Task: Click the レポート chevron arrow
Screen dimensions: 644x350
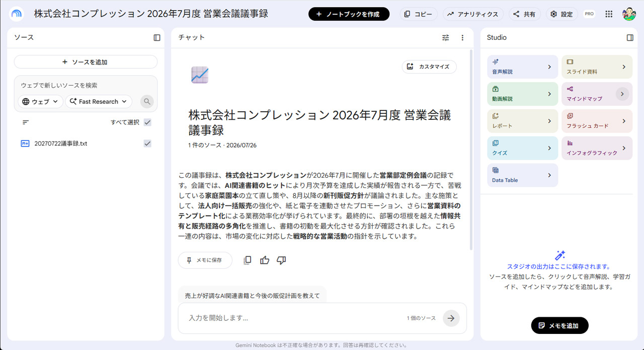Action: 549,121
